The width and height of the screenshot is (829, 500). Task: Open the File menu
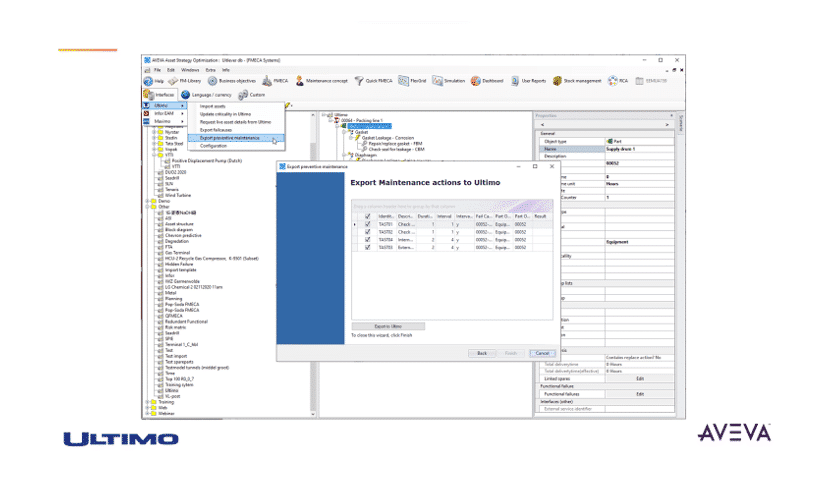pos(157,70)
